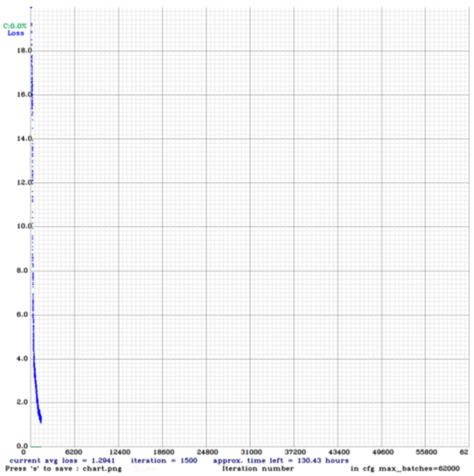Click the 'iteration = 1500' status text
This screenshot has width=474, height=476.
tap(164, 461)
